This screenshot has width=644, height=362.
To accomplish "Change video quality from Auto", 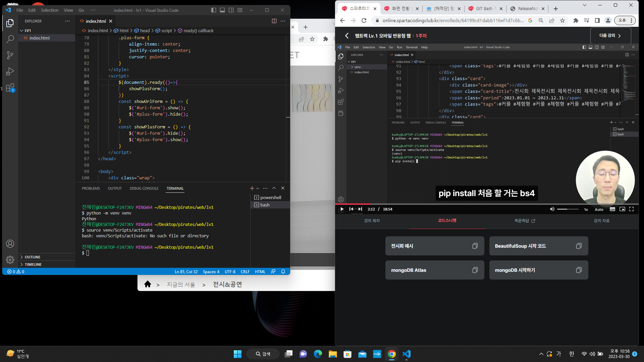I will click(599, 209).
